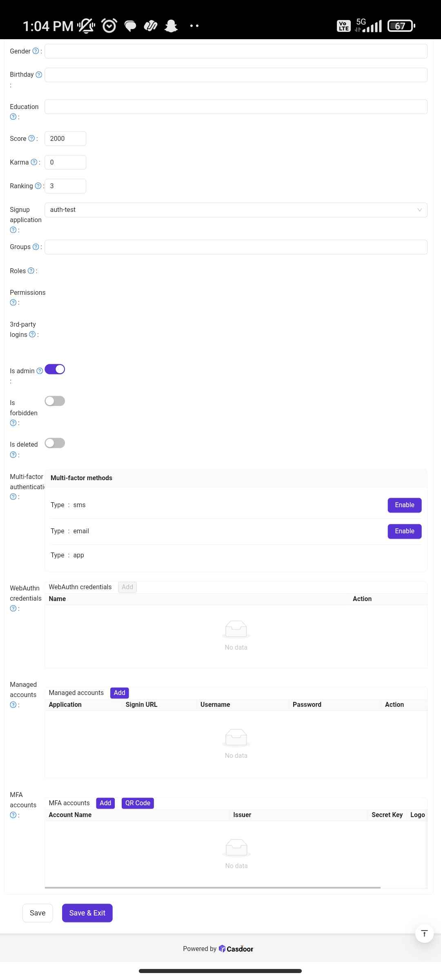This screenshot has width=441, height=980.
Task: Click the Application column header
Action: click(65, 705)
